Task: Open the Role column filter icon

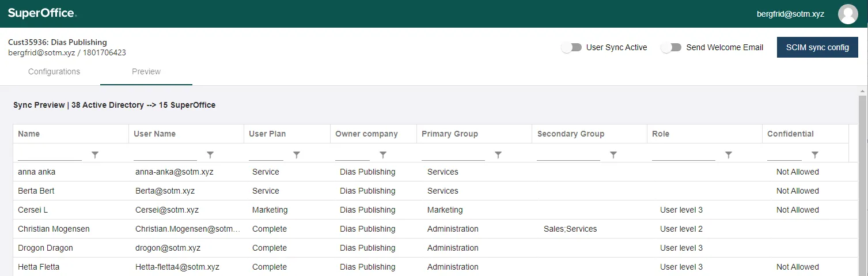Action: pyautogui.click(x=729, y=154)
